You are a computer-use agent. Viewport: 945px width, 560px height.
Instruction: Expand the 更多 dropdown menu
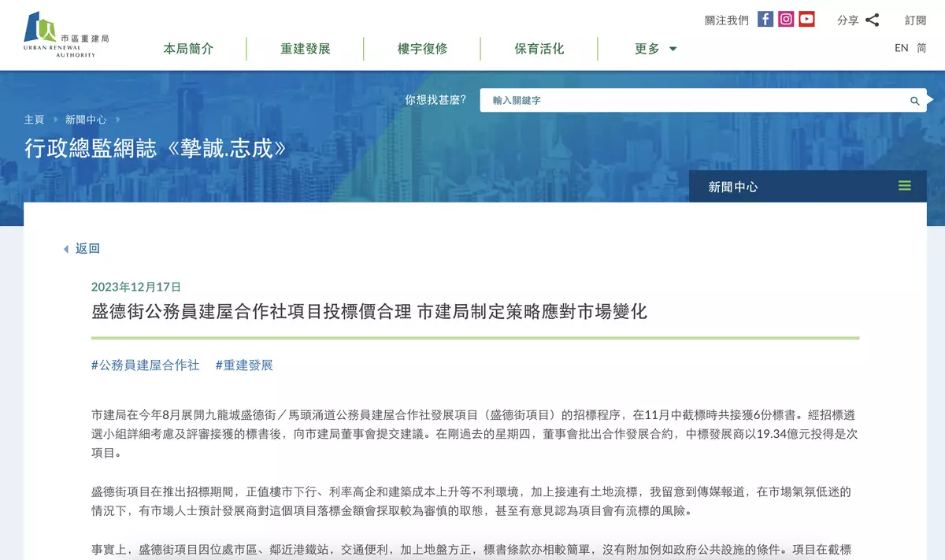(656, 49)
